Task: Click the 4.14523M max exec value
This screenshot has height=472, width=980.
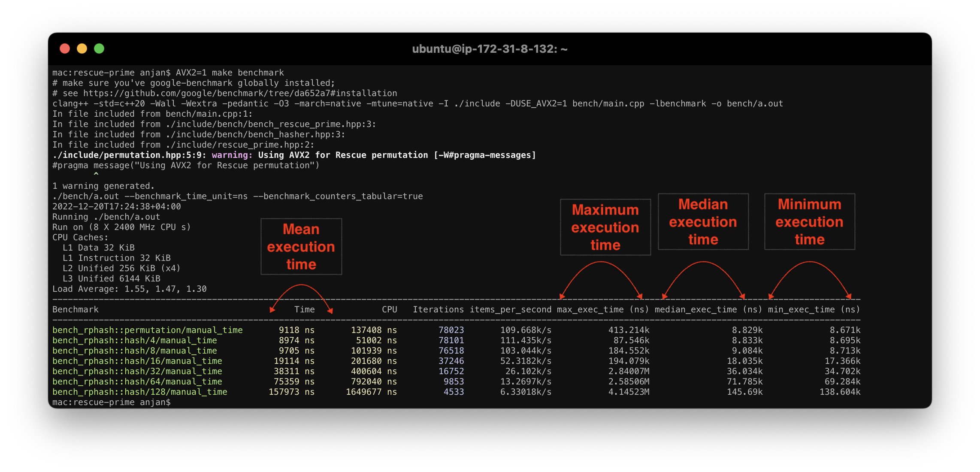Action: 629,392
